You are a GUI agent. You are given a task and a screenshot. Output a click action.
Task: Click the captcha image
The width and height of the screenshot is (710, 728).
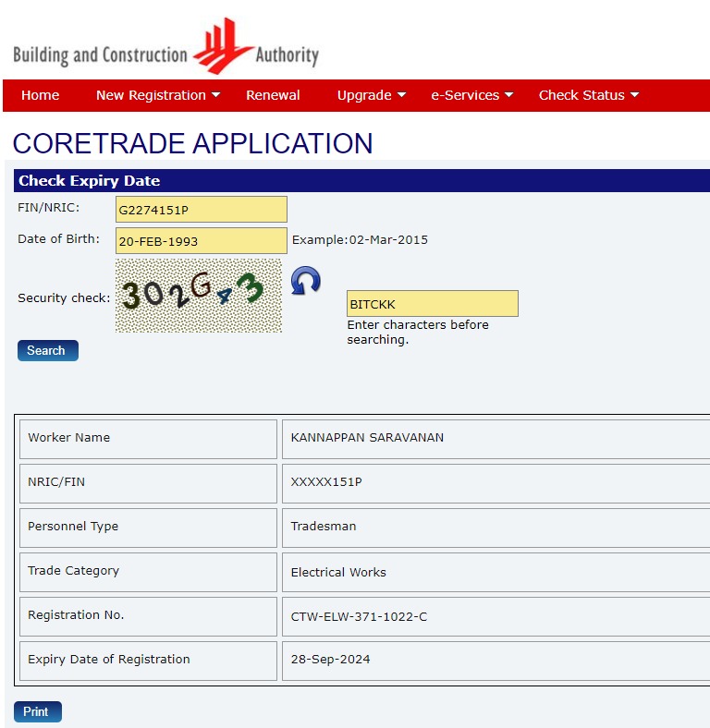198,296
